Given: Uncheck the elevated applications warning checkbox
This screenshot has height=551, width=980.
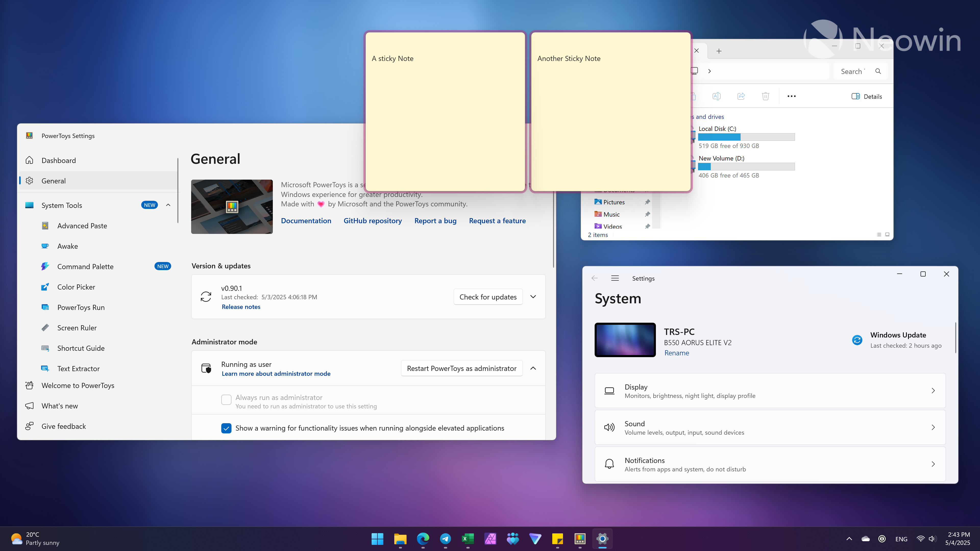Looking at the screenshot, I should click(x=226, y=428).
